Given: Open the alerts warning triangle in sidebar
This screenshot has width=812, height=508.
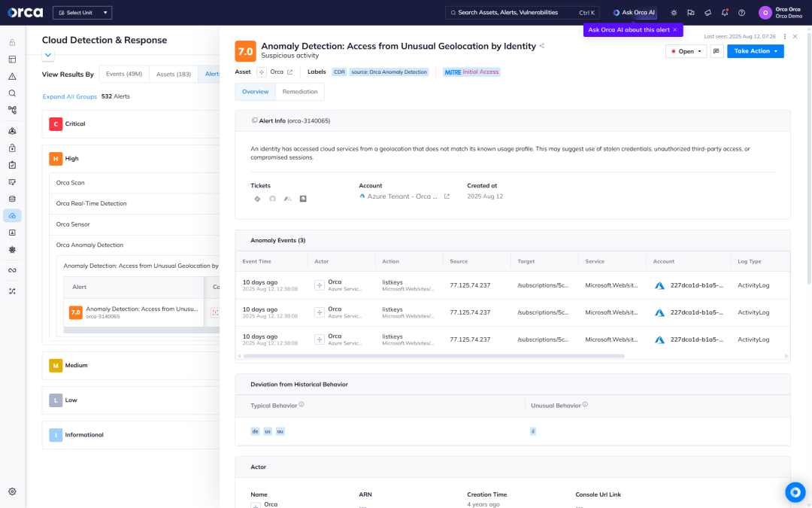Looking at the screenshot, I should click(12, 76).
